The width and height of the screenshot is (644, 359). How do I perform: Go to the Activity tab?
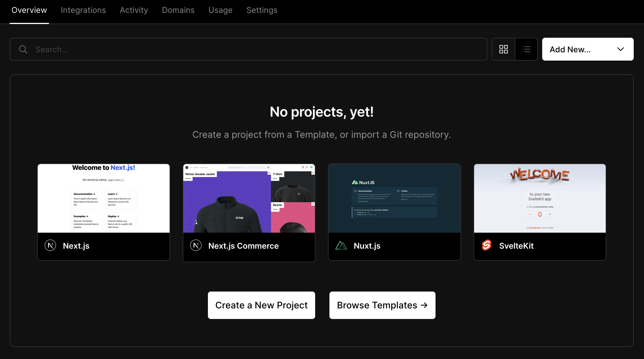[134, 10]
